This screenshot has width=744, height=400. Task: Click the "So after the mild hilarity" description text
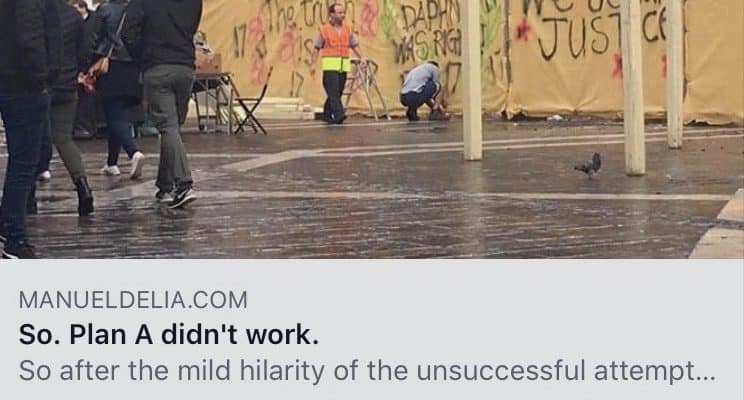coord(367,371)
